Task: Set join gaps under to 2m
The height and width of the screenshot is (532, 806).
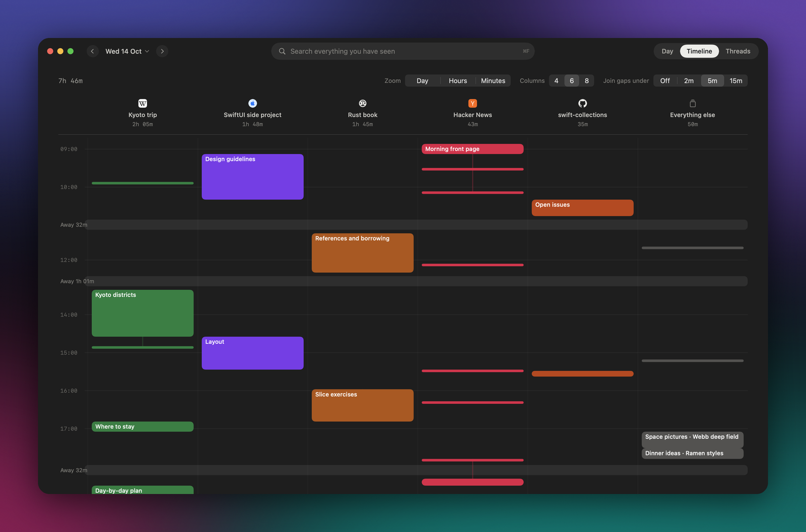Action: pyautogui.click(x=689, y=81)
